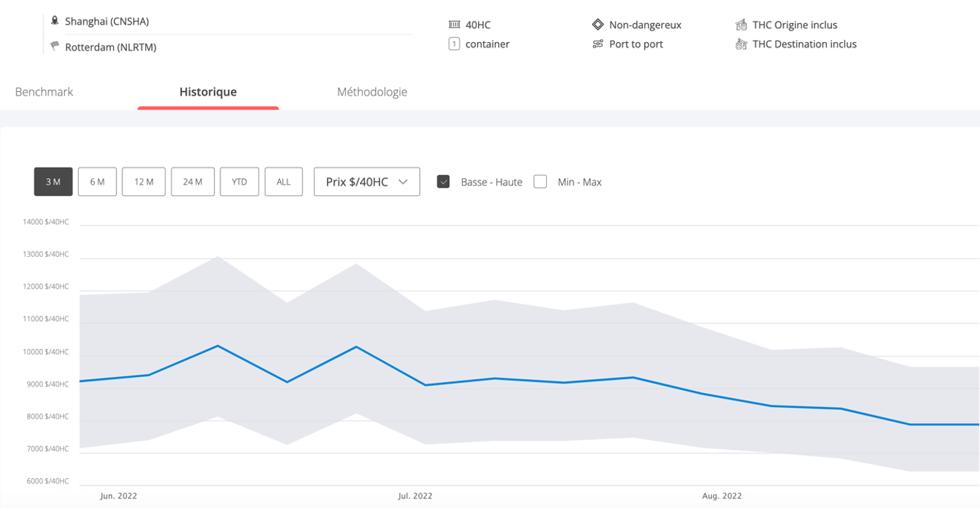Open the Méthodologie tab
Image resolution: width=980 pixels, height=511 pixels.
pyautogui.click(x=372, y=92)
